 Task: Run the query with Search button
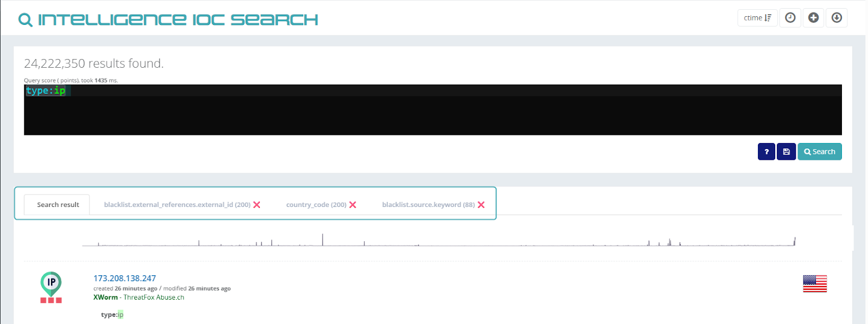pos(819,152)
